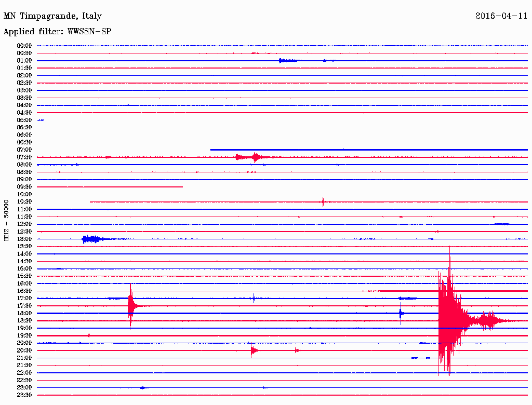Select the 13:00 time label
Image resolution: width=532 pixels, height=405 pixels.
24,239
